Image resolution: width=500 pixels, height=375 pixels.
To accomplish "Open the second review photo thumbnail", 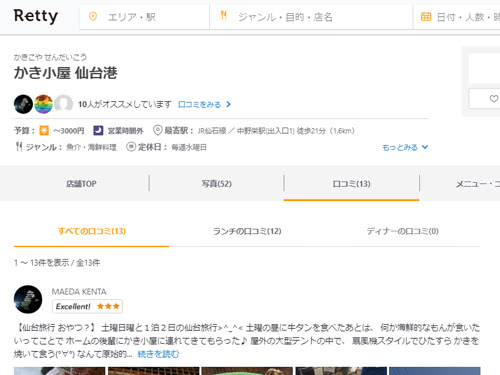I will click(x=153, y=371).
